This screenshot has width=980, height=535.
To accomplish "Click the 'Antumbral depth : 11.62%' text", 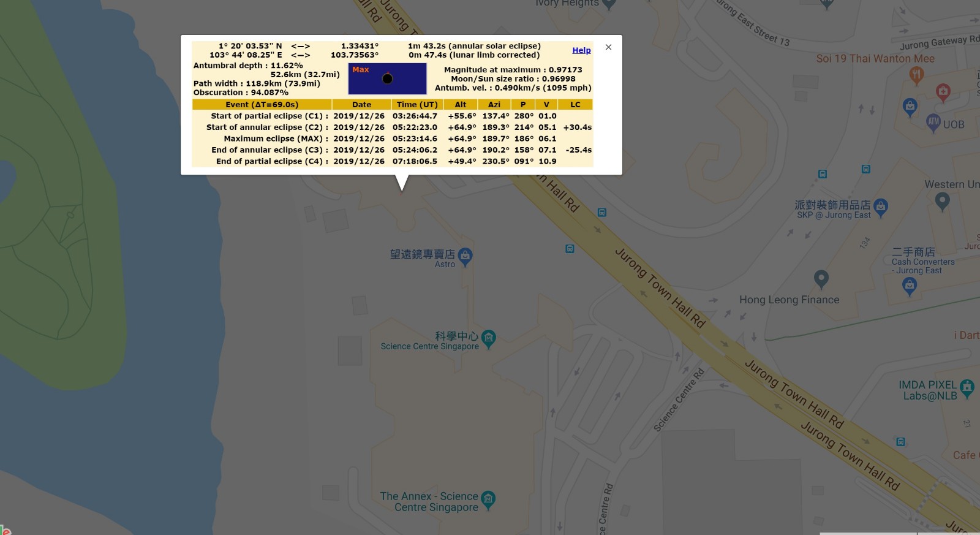I will coord(248,66).
